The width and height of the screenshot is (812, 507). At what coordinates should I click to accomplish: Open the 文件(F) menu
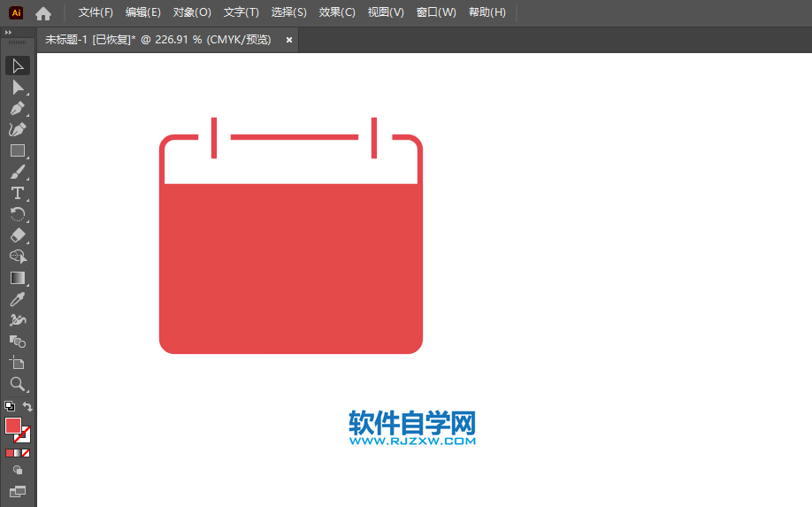click(96, 12)
